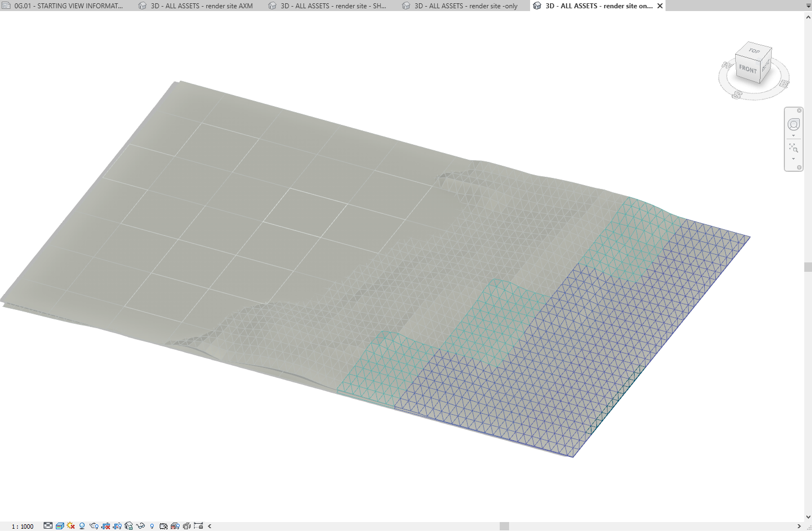Select Zoom to Fit on navigation bar

[x=793, y=148]
